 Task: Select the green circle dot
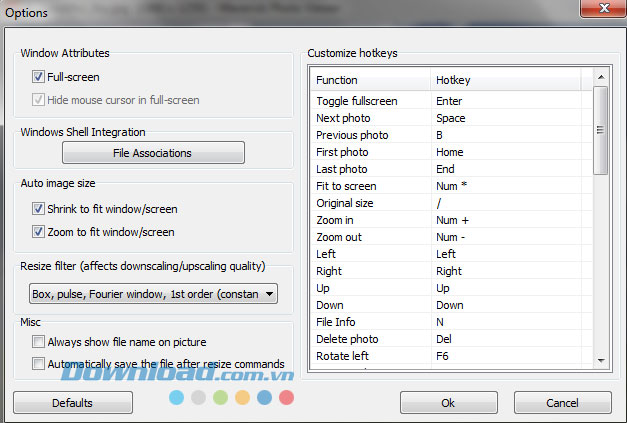pyautogui.click(x=220, y=397)
